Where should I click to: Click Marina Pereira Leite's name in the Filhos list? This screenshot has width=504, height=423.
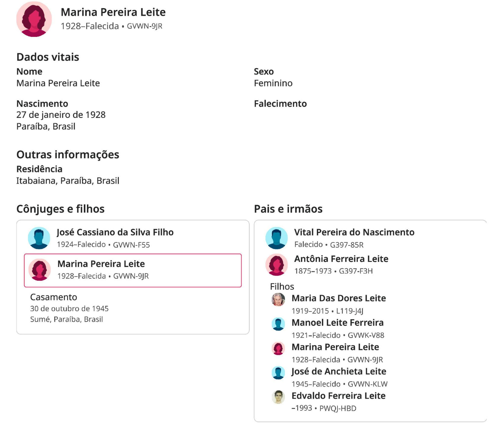(x=335, y=347)
